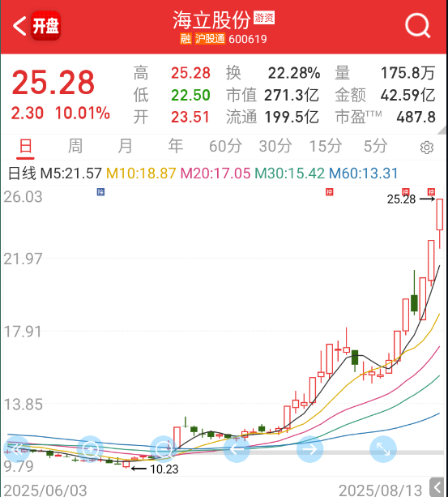Collapse the side panel chevron at bottom right
Viewport: 448px width, 497px height.
pyautogui.click(x=437, y=487)
